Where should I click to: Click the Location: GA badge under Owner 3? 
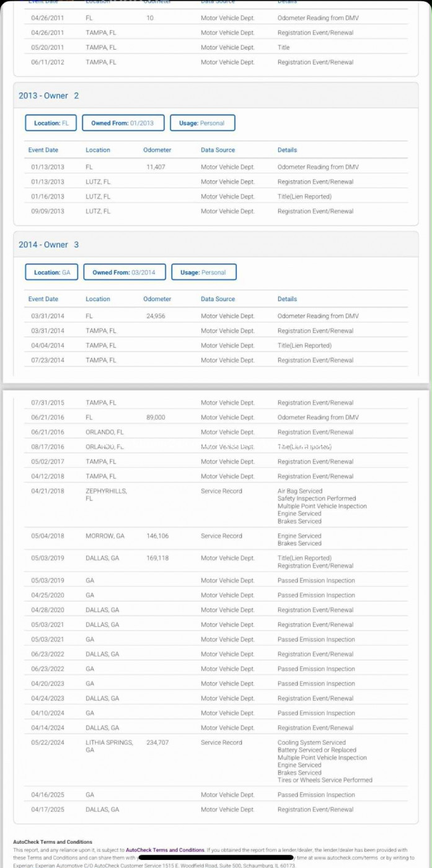tap(51, 272)
